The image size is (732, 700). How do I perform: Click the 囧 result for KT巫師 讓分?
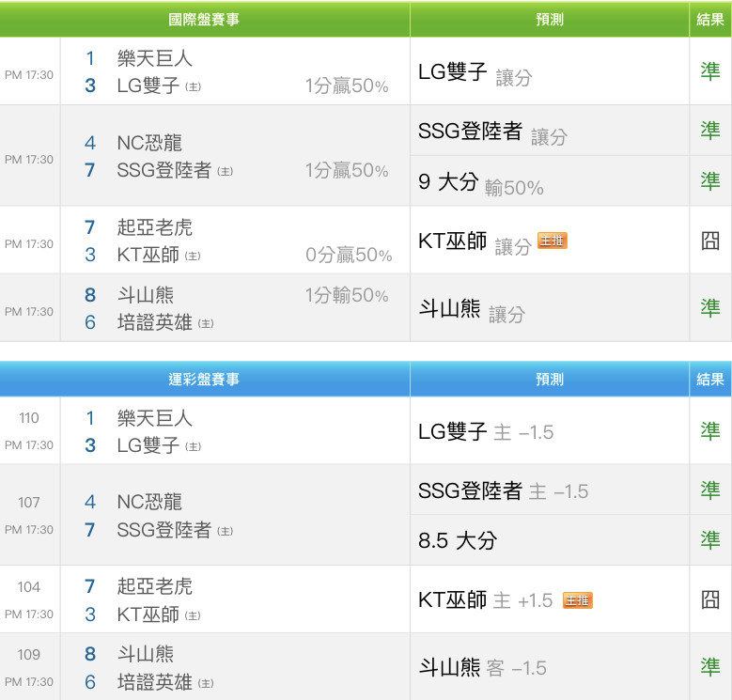click(x=710, y=241)
